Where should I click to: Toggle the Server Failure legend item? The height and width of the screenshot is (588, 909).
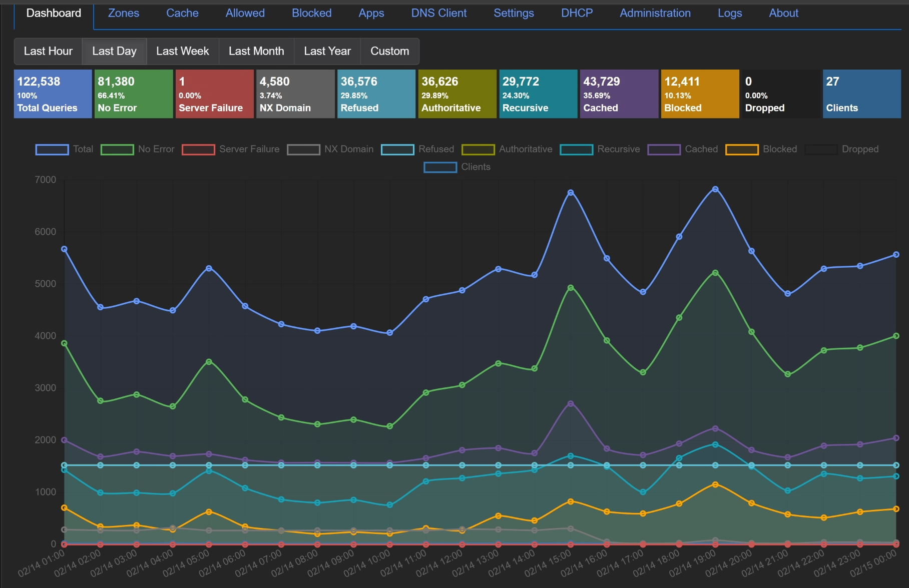[x=198, y=149]
